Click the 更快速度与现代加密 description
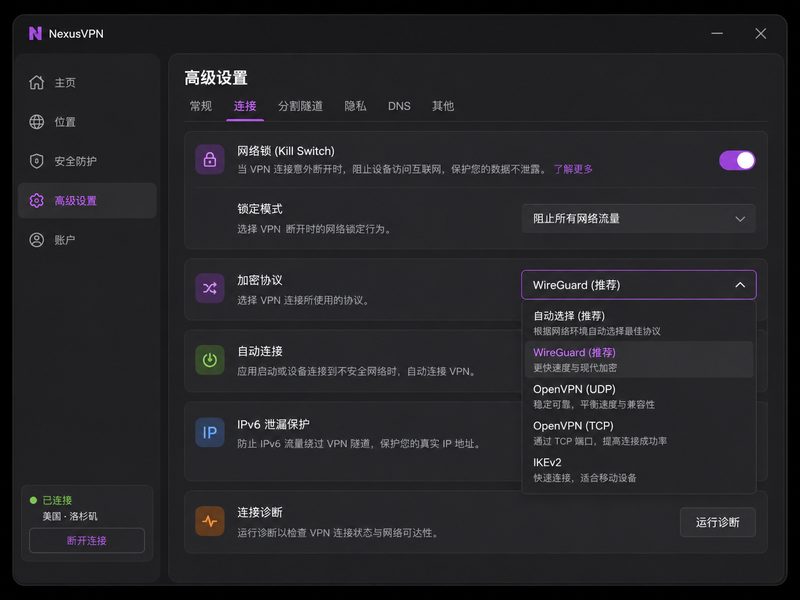 pos(575,367)
